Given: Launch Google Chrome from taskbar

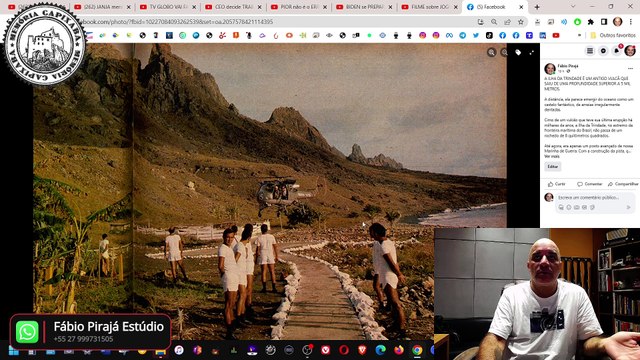Looking at the screenshot, I should [x=417, y=350].
